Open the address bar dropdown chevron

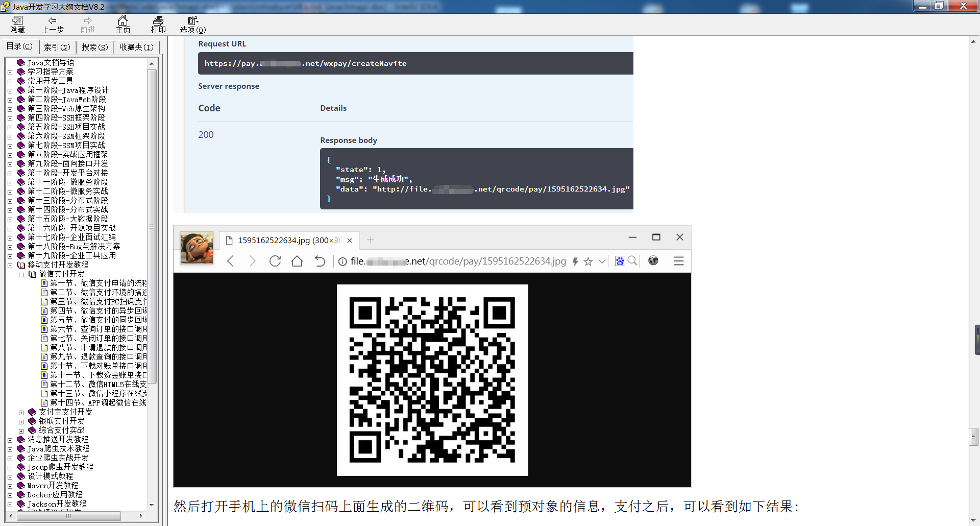602,261
